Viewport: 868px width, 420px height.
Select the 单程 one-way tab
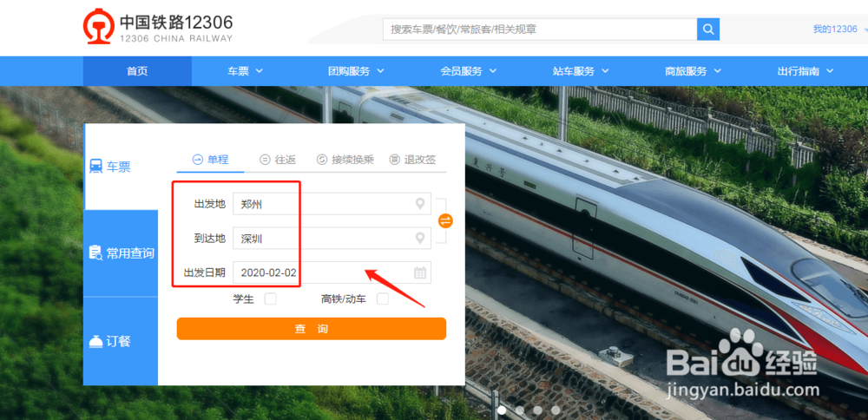point(210,160)
